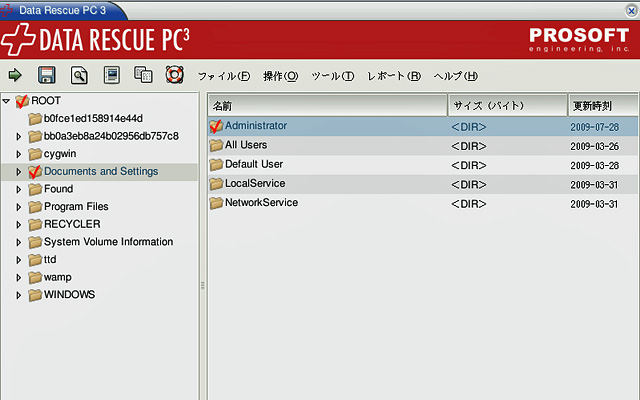640x400 pixels.
Task: Select the Default User row name
Action: point(254,164)
